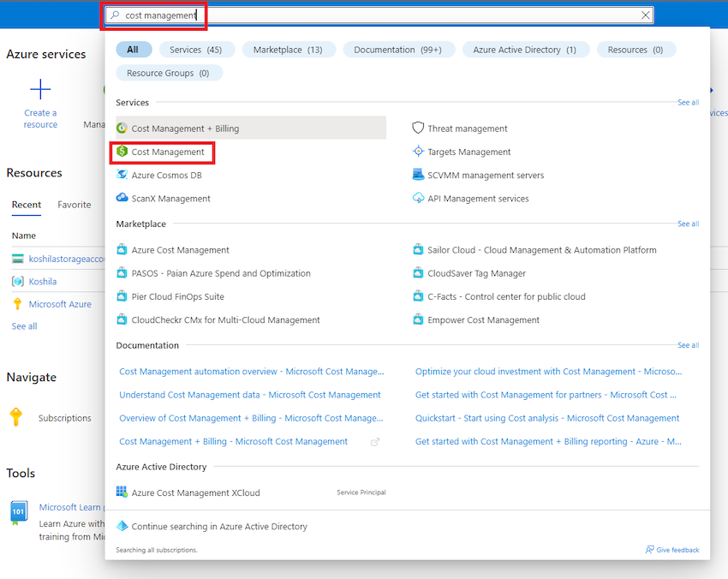Image resolution: width=728 pixels, height=579 pixels.
Task: Select the All filter pill
Action: click(134, 50)
